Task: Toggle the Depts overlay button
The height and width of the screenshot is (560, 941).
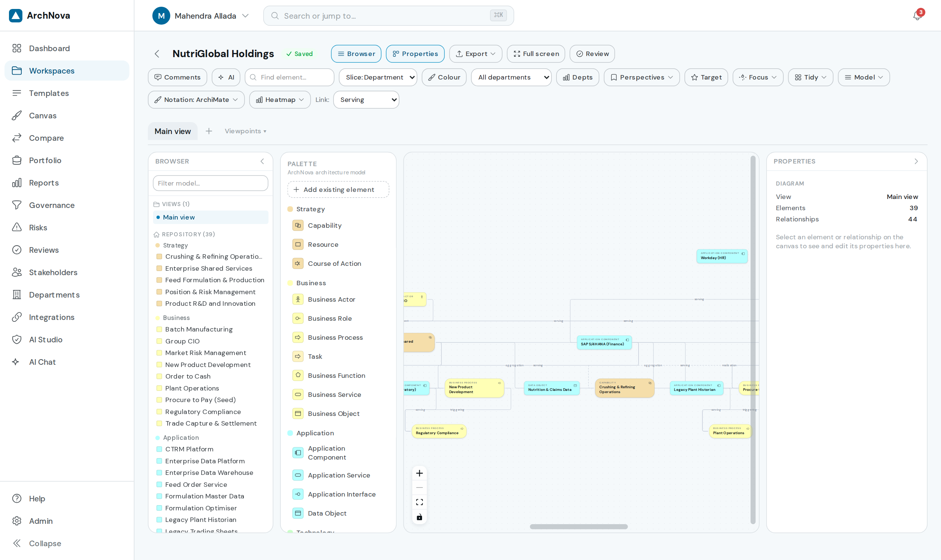Action: point(578,77)
